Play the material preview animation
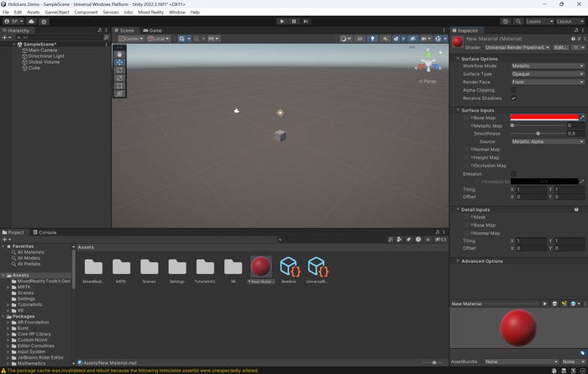Image resolution: width=588 pixels, height=374 pixels. [545, 303]
